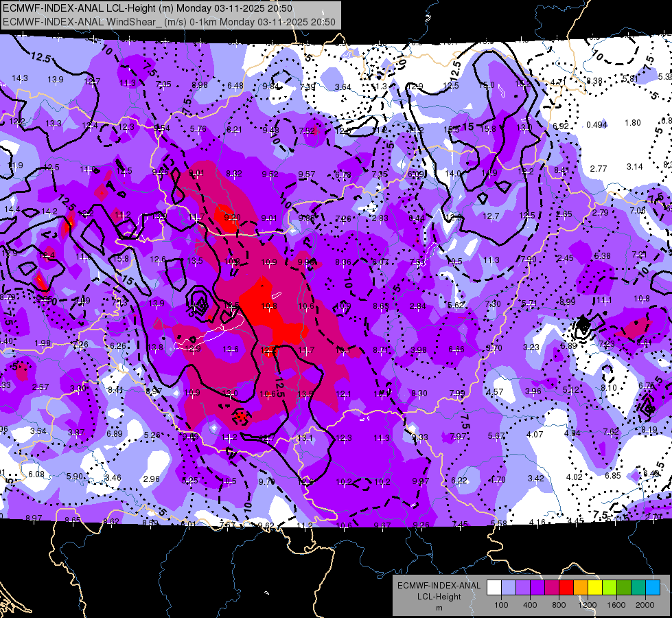Screen dimensions: 672x618
Task: Click the map value 3.96
Action: coord(533,391)
